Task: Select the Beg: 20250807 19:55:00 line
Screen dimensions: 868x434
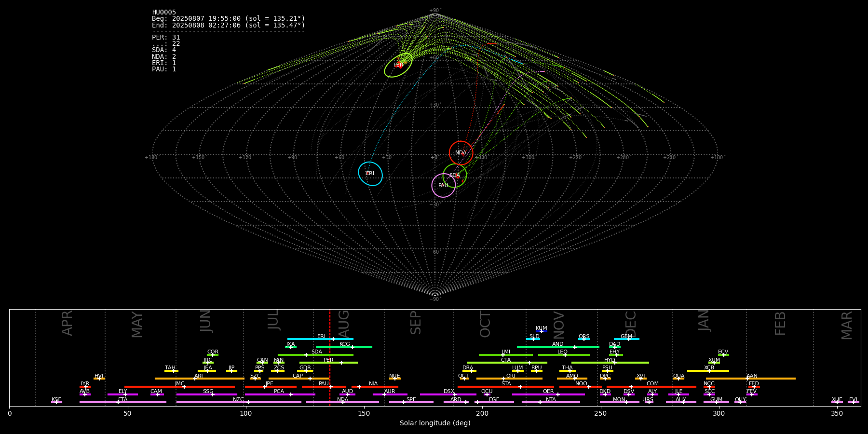Action: point(229,19)
